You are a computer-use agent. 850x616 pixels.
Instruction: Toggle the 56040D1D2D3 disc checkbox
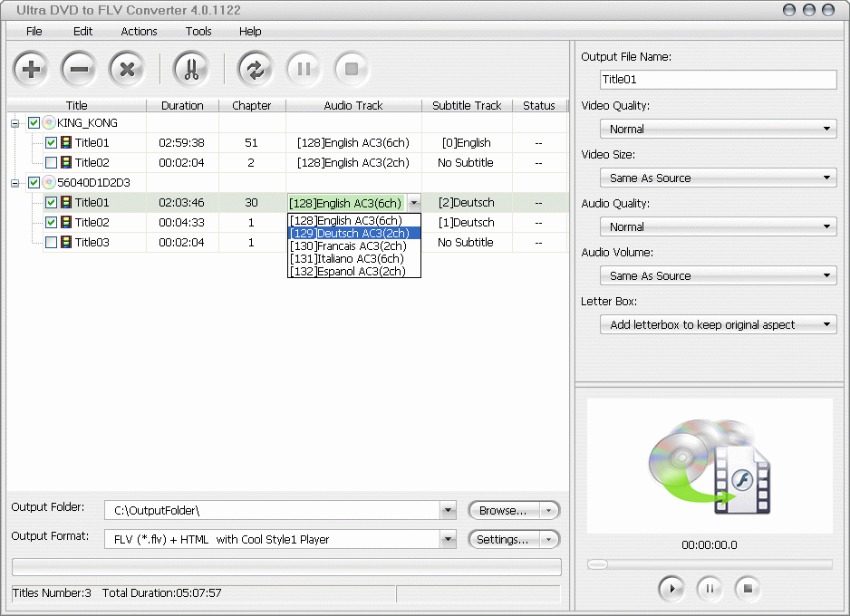point(34,183)
